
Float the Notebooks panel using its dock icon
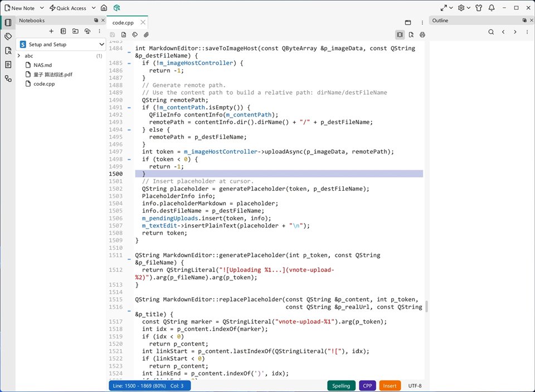(96, 21)
